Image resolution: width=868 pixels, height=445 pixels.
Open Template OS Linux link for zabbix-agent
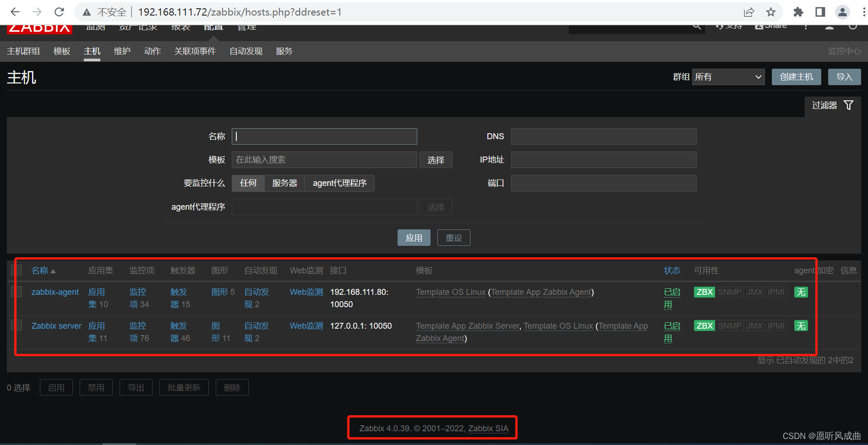coord(451,292)
